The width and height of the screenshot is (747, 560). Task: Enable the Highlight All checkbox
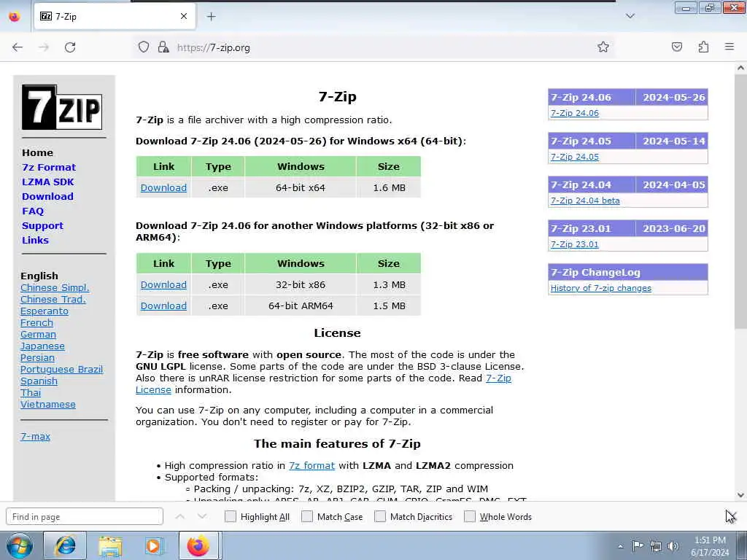click(230, 517)
